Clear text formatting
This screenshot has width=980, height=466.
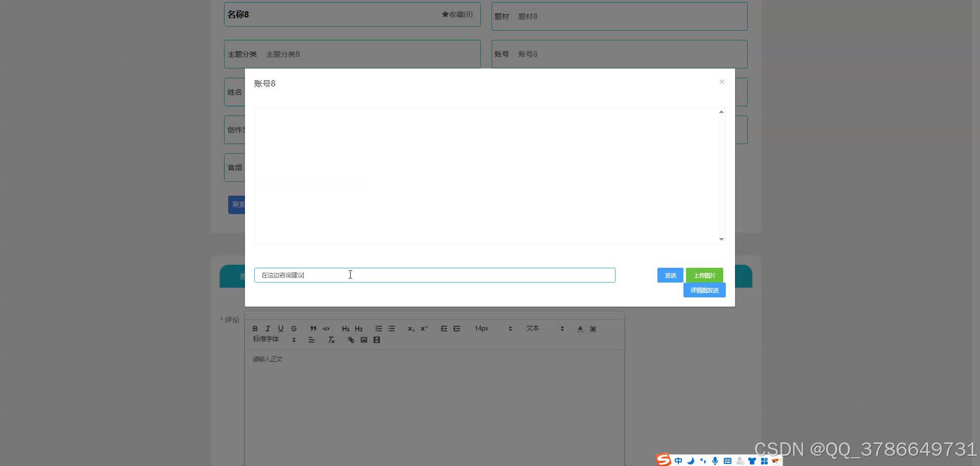pyautogui.click(x=331, y=340)
